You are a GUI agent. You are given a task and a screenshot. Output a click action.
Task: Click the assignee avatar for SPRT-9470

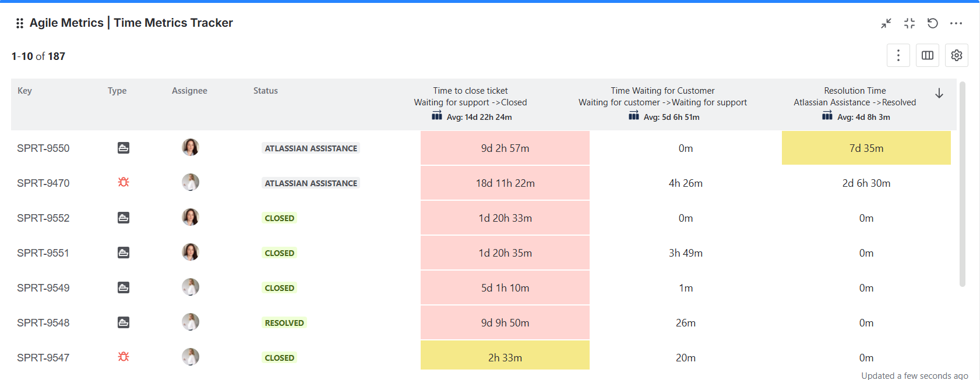coord(191,182)
